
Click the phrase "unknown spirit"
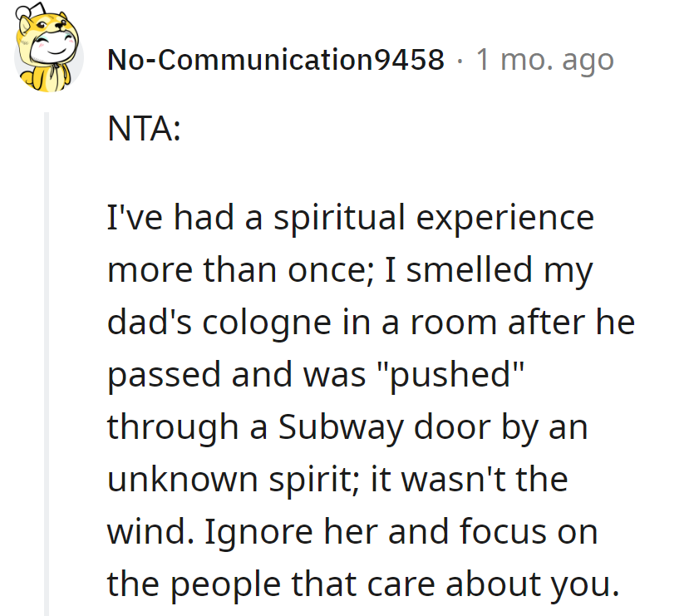(x=229, y=480)
